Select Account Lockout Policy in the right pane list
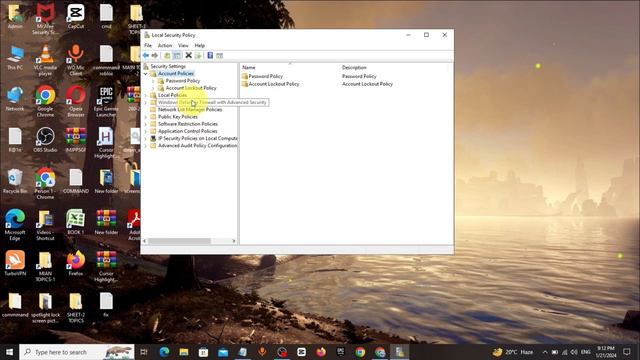The width and height of the screenshot is (640, 360). point(274,84)
